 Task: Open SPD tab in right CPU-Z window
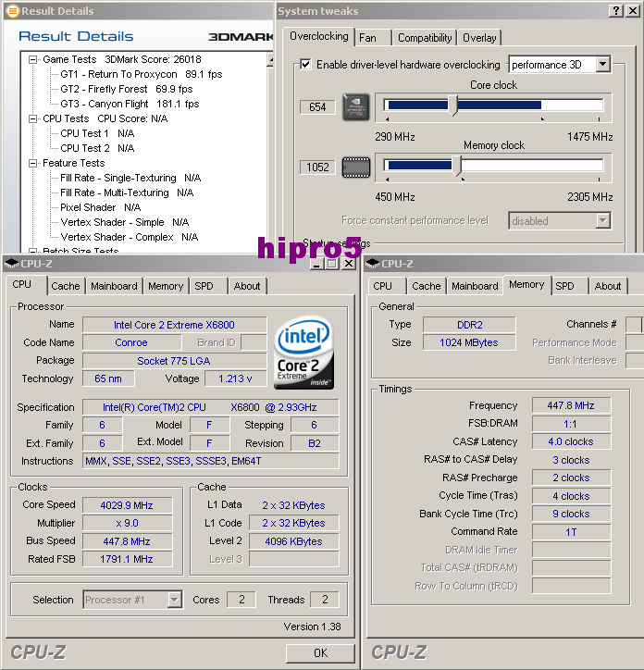pyautogui.click(x=569, y=286)
